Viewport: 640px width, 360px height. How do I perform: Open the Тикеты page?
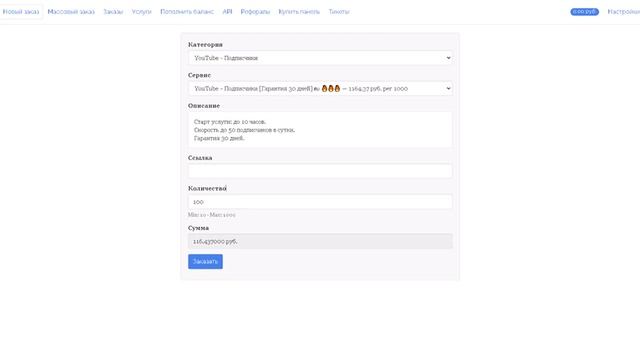coord(339,12)
